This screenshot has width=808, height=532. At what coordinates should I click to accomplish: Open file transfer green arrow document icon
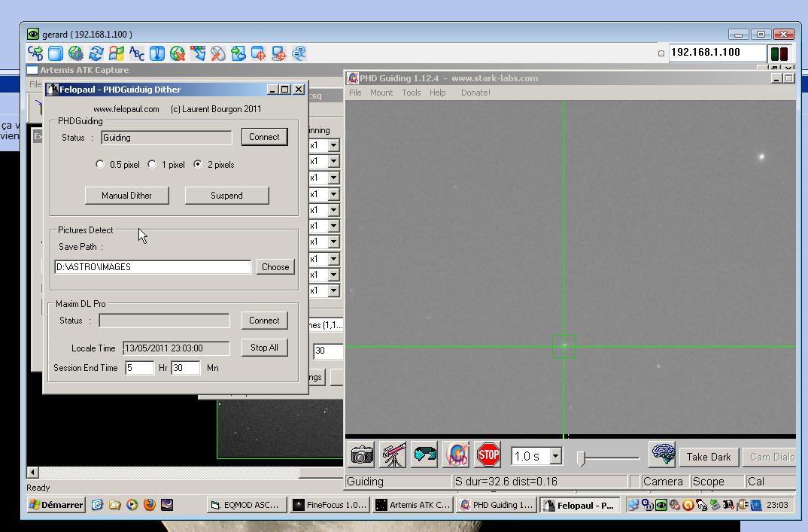click(238, 53)
